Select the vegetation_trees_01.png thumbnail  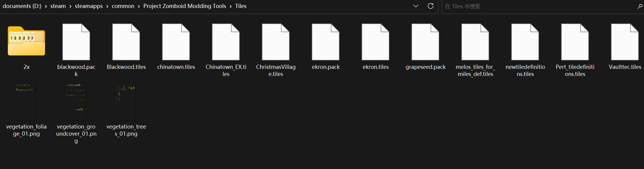[126, 101]
